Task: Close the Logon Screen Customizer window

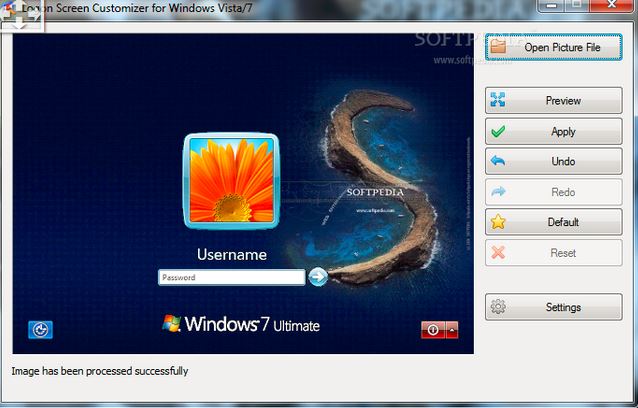Action: coord(611,5)
